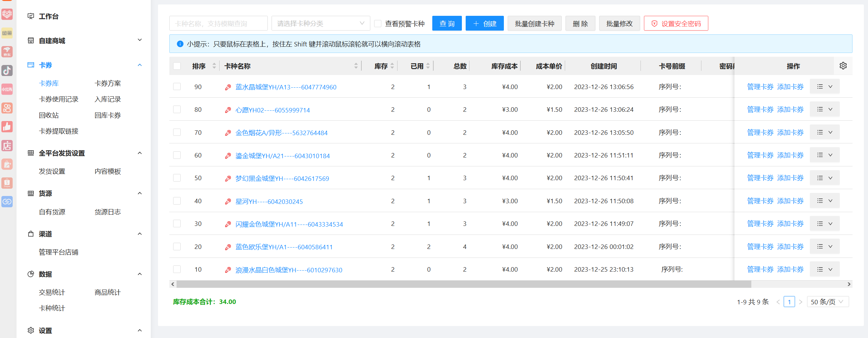This screenshot has width=868, height=338.
Task: Open column settings via the gear icon
Action: click(843, 65)
